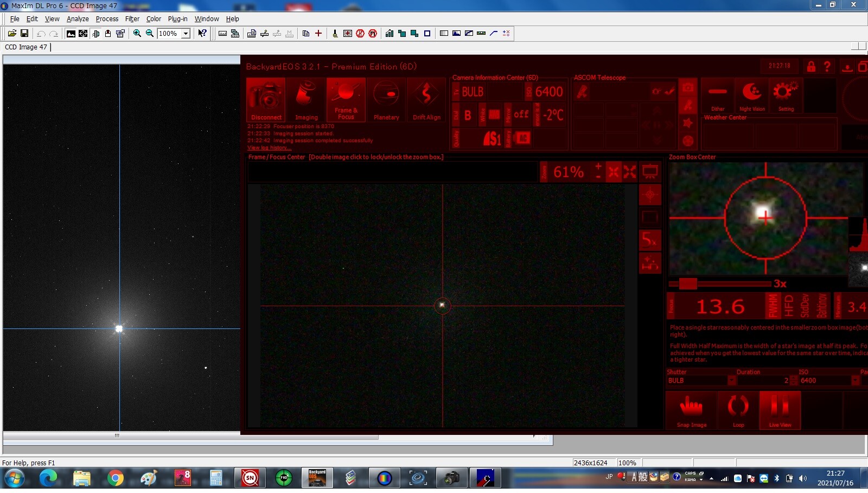The image size is (868, 493).
Task: Click the 13.6 focus value readout
Action: coord(720,307)
